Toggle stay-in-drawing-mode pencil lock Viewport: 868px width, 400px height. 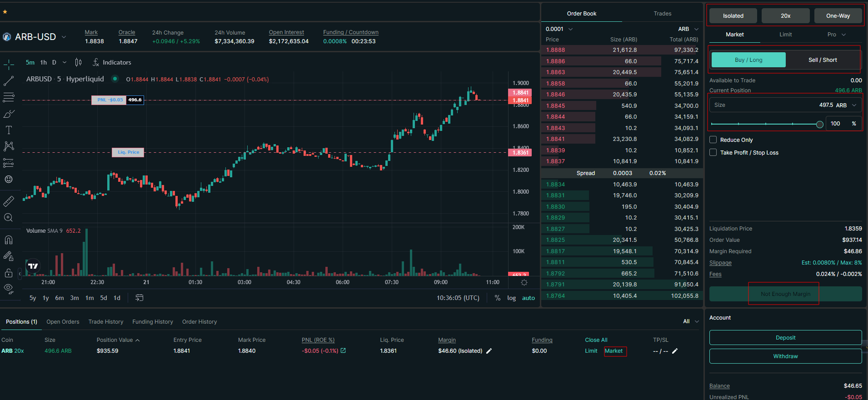click(x=9, y=256)
